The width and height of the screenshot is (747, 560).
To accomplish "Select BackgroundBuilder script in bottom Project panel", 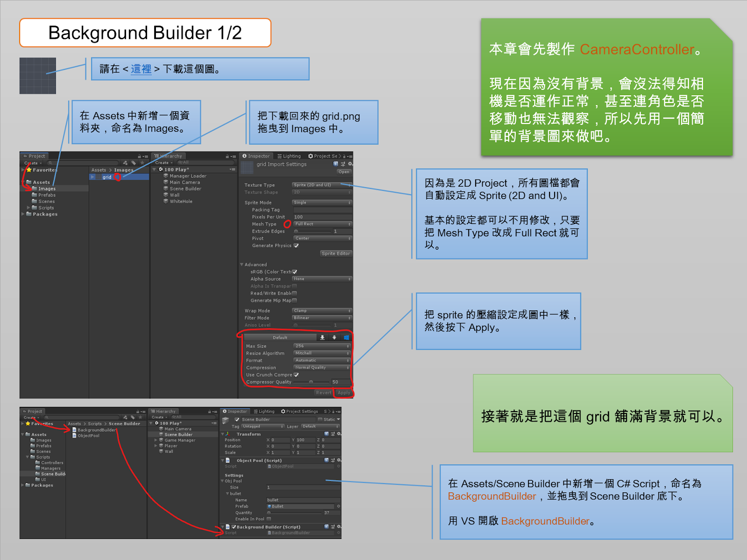I will tap(94, 430).
